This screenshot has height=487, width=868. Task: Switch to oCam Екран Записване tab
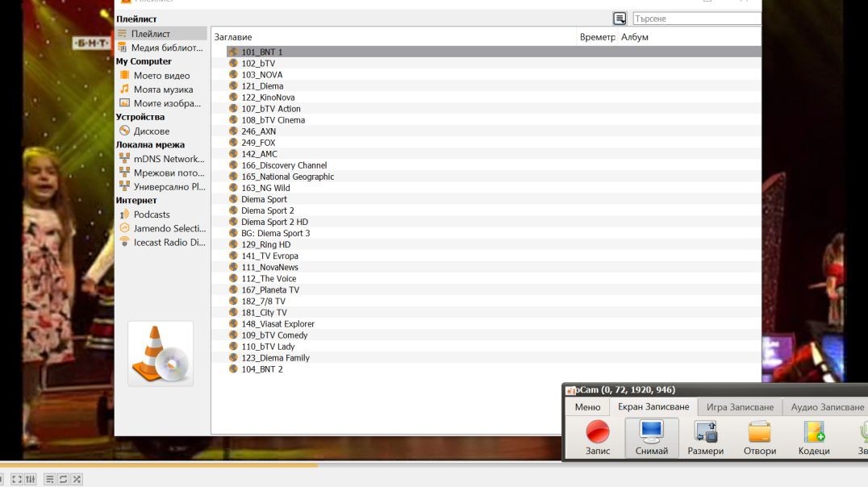tap(653, 406)
